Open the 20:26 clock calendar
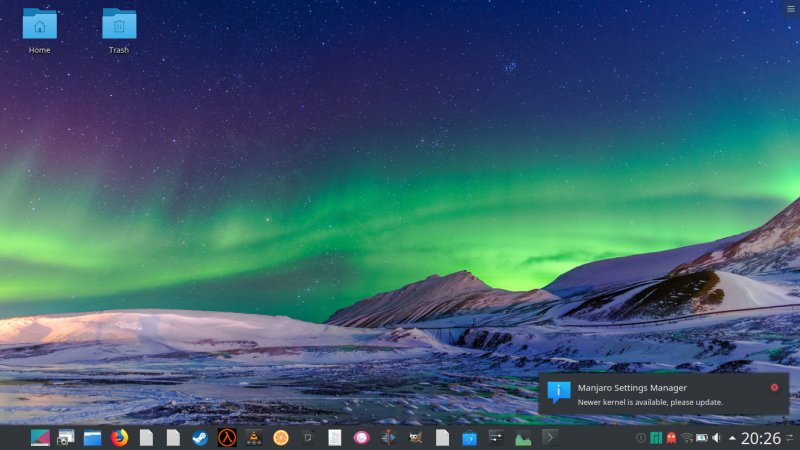 (761, 438)
